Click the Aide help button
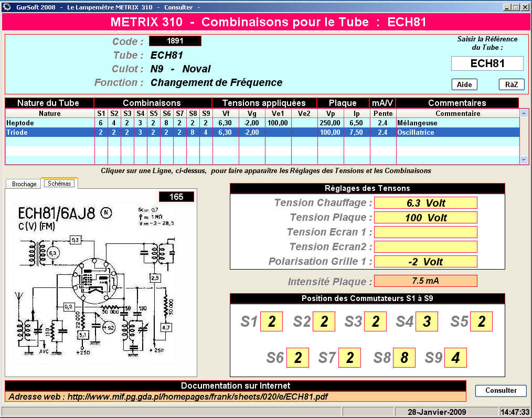 pyautogui.click(x=464, y=84)
